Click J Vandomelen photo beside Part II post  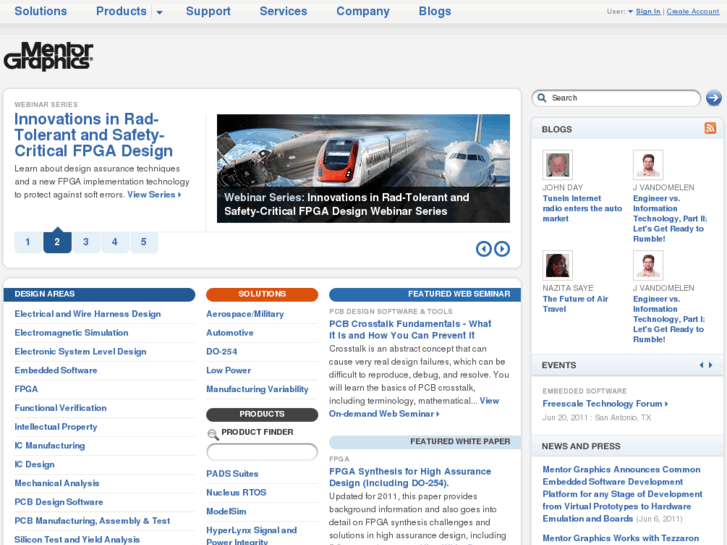pyautogui.click(x=648, y=165)
